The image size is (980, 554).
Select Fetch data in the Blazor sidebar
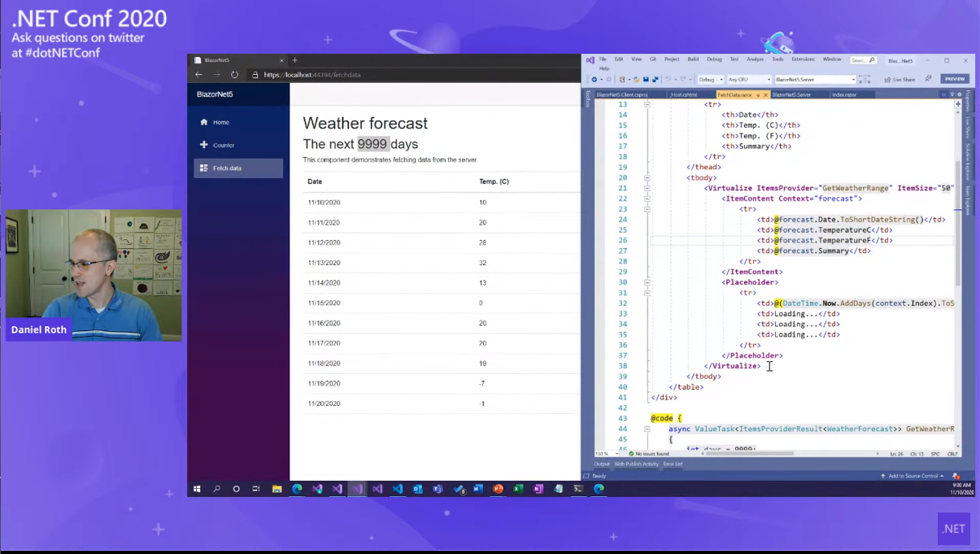pyautogui.click(x=238, y=168)
